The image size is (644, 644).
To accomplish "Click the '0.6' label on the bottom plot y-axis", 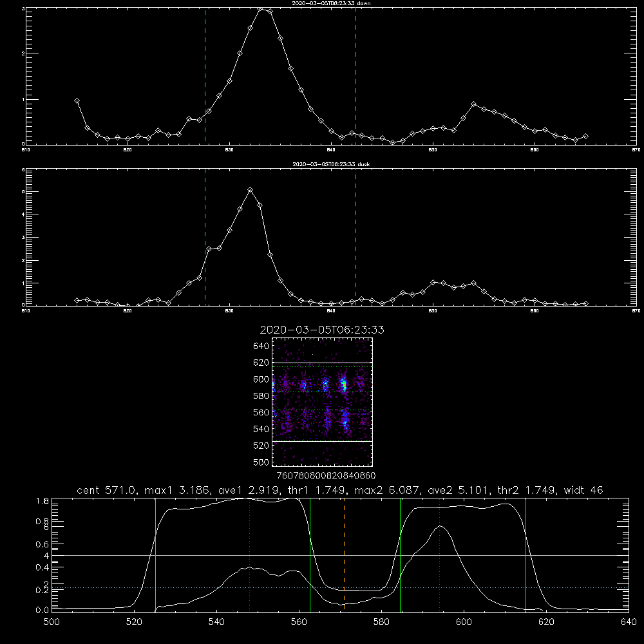I will (x=43, y=544).
